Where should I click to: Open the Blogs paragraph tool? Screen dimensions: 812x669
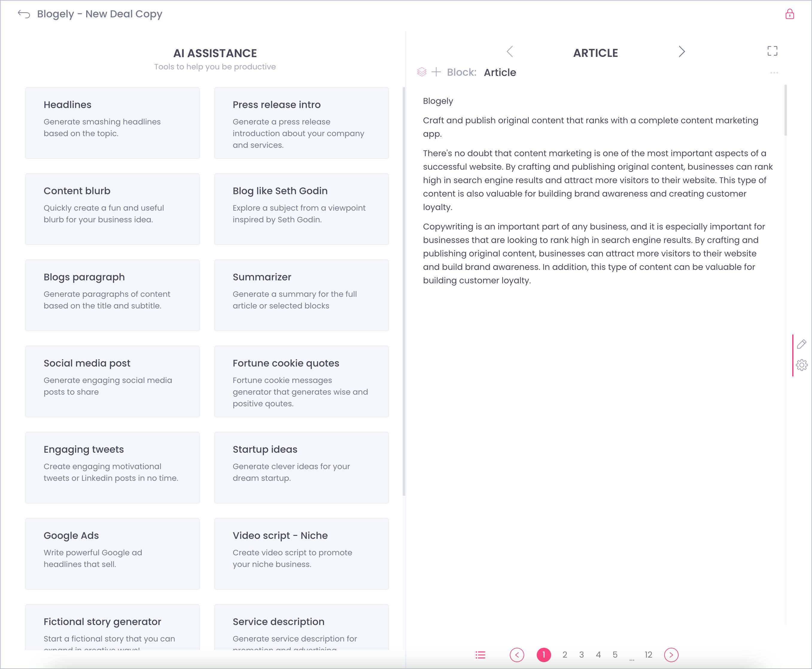point(112,295)
